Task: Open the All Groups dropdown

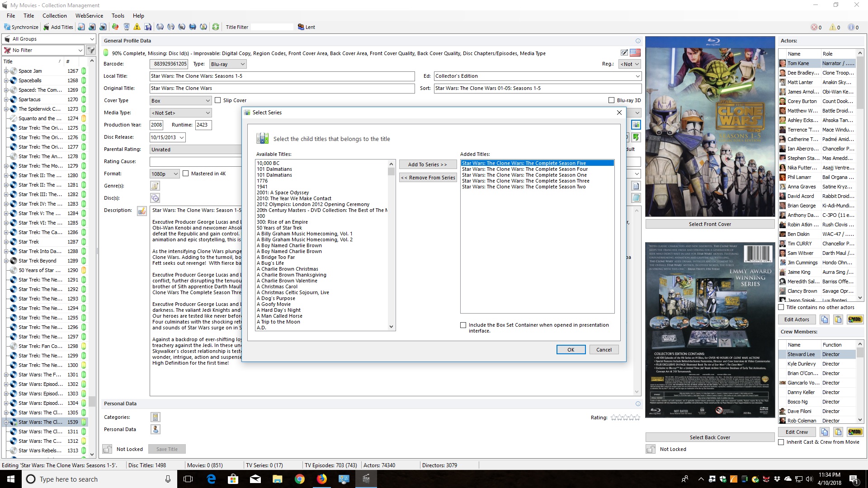Action: click(49, 39)
